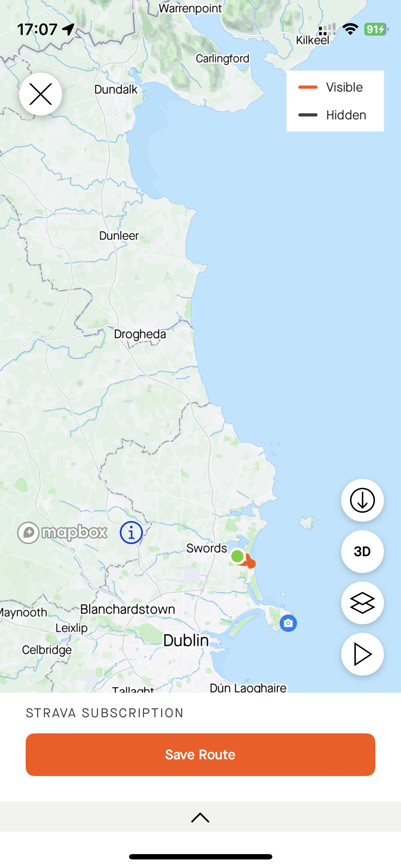Tap the Save Route button
This screenshot has height=868, width=401.
pyautogui.click(x=200, y=754)
